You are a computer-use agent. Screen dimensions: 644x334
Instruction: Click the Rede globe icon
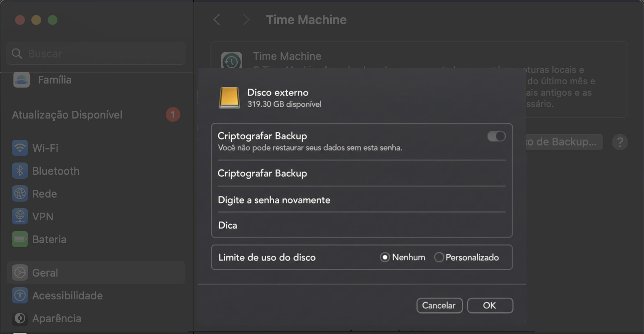(x=19, y=193)
